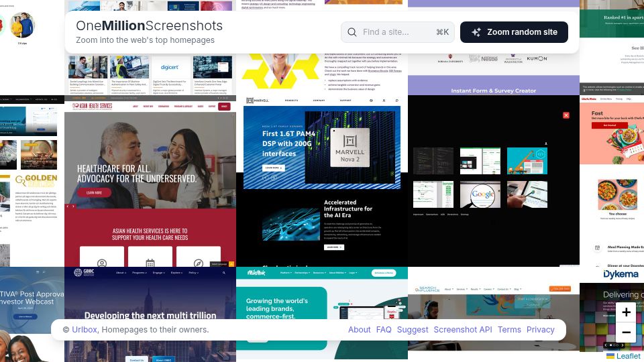Image resolution: width=644 pixels, height=362 pixels.
Task: Click the Asian Health Services logo
Action: click(x=93, y=107)
